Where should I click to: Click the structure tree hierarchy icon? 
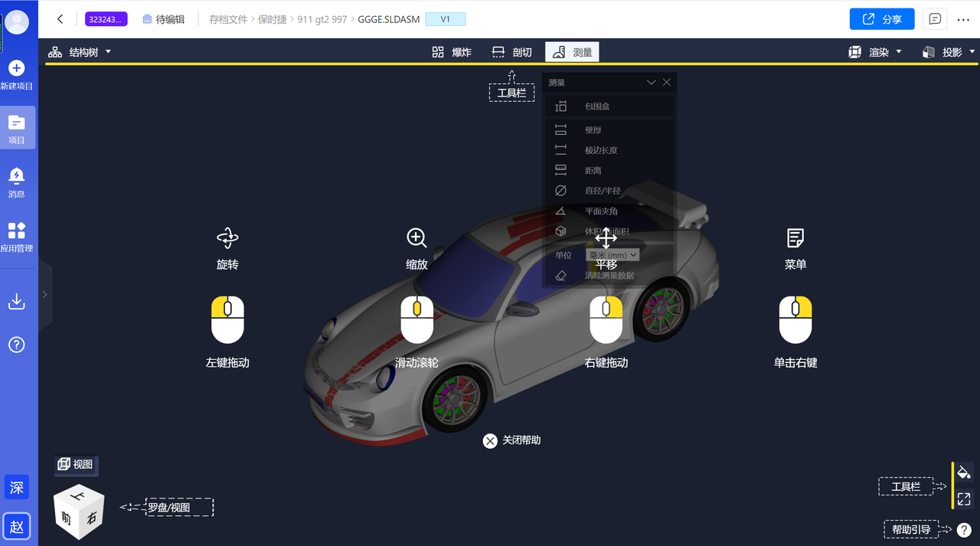click(x=55, y=52)
